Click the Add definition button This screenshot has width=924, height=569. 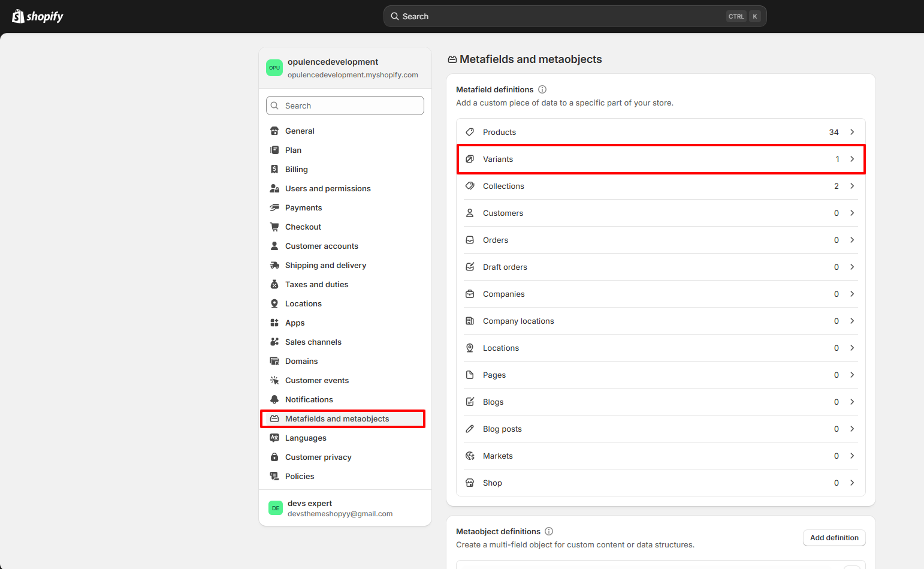pos(834,538)
